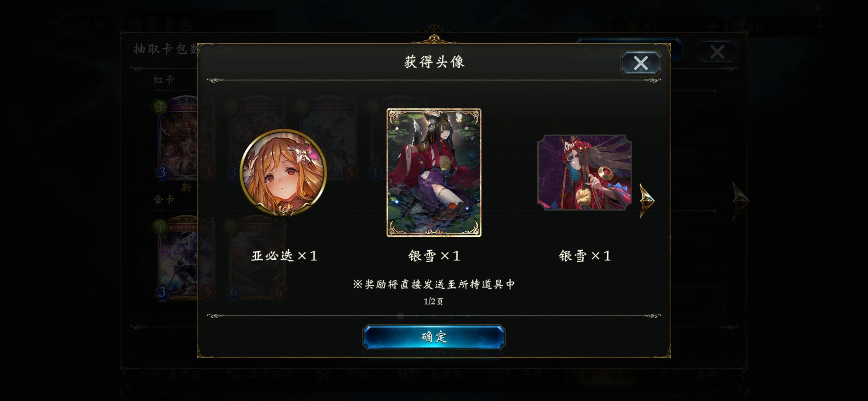The height and width of the screenshot is (401, 868).
Task: Tap the plus icon beside 81 currency
Action: coord(713,26)
